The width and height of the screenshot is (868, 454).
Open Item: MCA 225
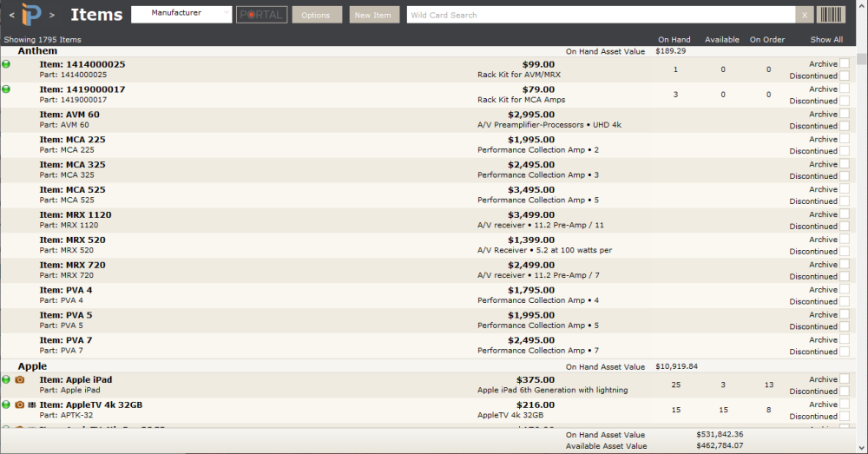[72, 140]
